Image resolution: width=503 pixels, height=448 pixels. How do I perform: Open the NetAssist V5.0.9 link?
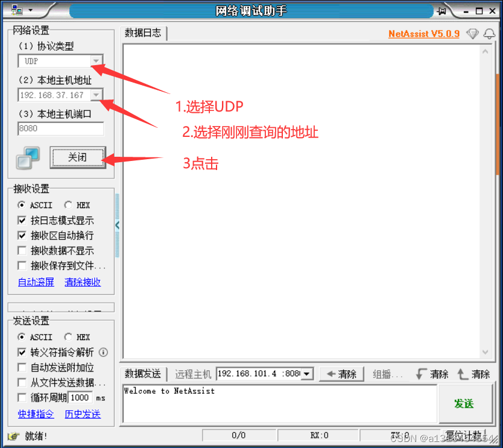pyautogui.click(x=424, y=34)
